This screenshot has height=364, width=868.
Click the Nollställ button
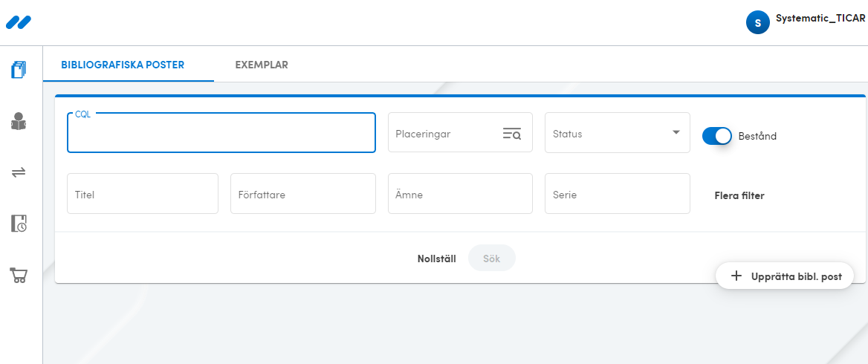437,259
